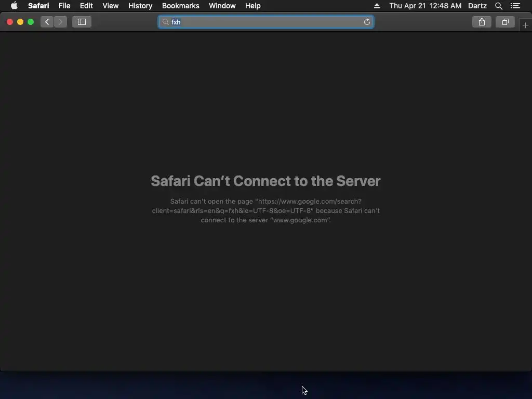The height and width of the screenshot is (399, 532).
Task: Click the address bar containing fxh
Action: (x=266, y=22)
